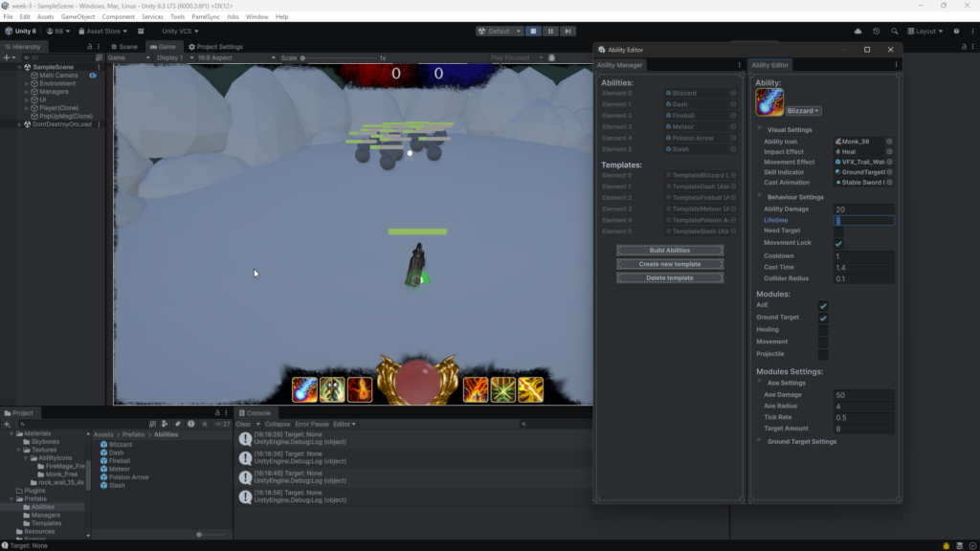
Task: Click the Blizzard ability icon on the game hotbar
Action: [x=305, y=389]
